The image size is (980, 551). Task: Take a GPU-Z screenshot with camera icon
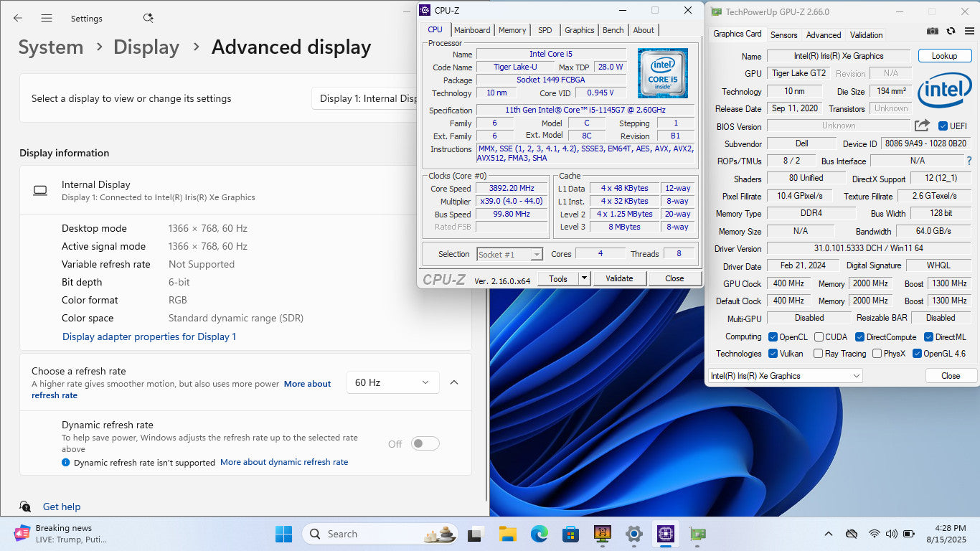point(932,31)
